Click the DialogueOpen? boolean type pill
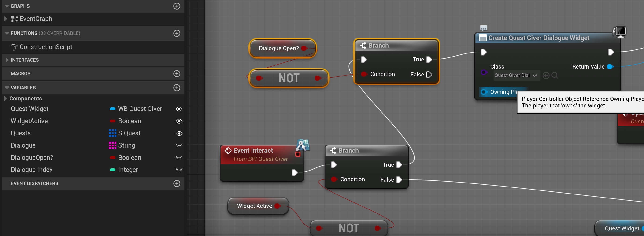Viewport: 644px width, 236px height. point(112,158)
